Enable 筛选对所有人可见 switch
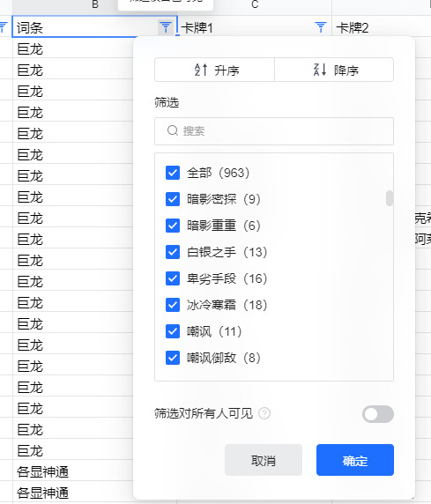The width and height of the screenshot is (431, 504). 378,414
